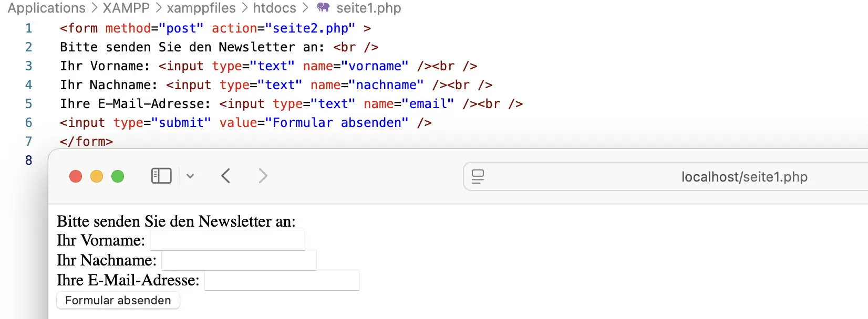Click the green zoom traffic light
868x319 pixels.
point(118,176)
